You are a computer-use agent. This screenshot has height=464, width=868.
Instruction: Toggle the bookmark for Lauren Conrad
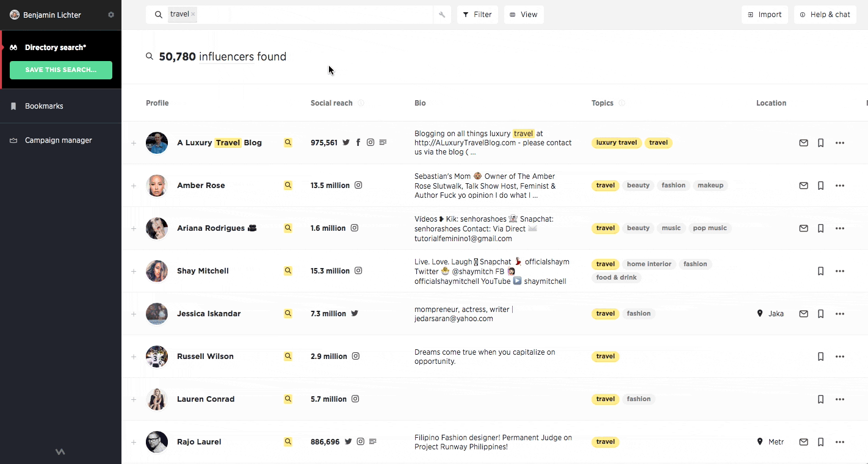click(x=820, y=399)
